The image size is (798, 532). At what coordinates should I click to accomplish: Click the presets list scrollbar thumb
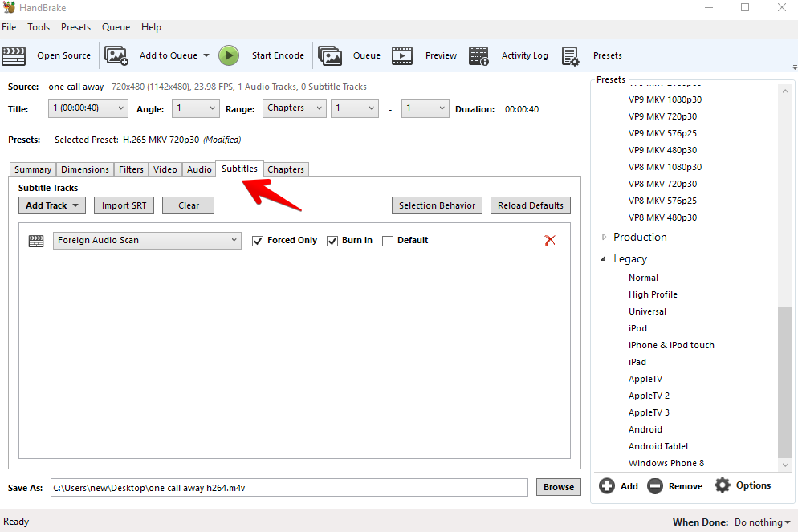coord(785,383)
